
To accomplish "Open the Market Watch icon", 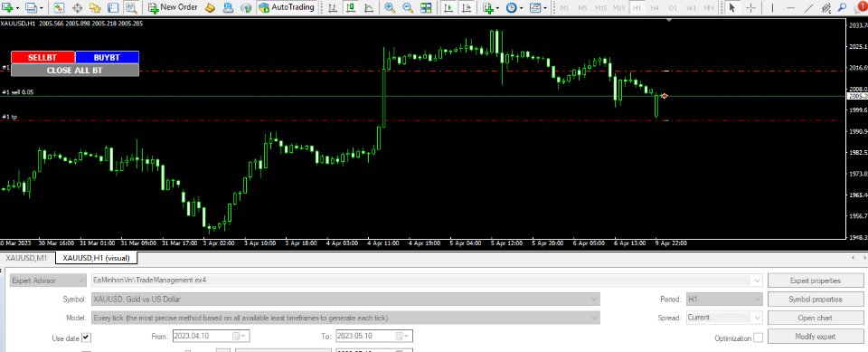I will (60, 8).
